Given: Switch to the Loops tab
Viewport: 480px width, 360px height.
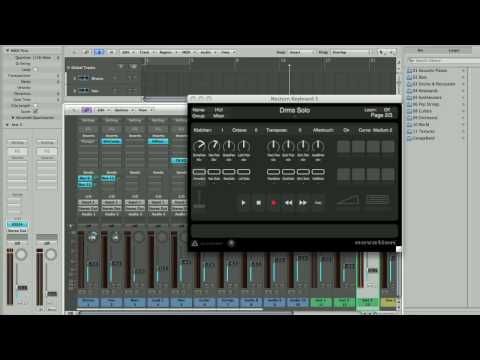Looking at the screenshot, I should click(454, 50).
